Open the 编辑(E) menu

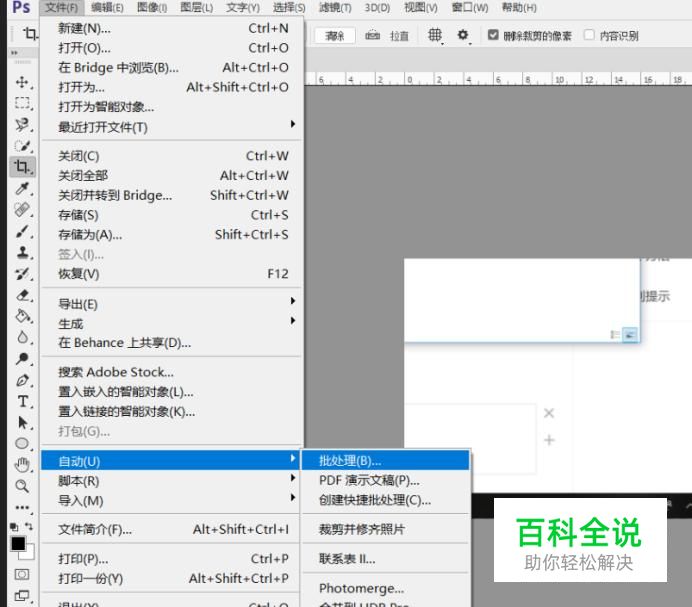107,8
